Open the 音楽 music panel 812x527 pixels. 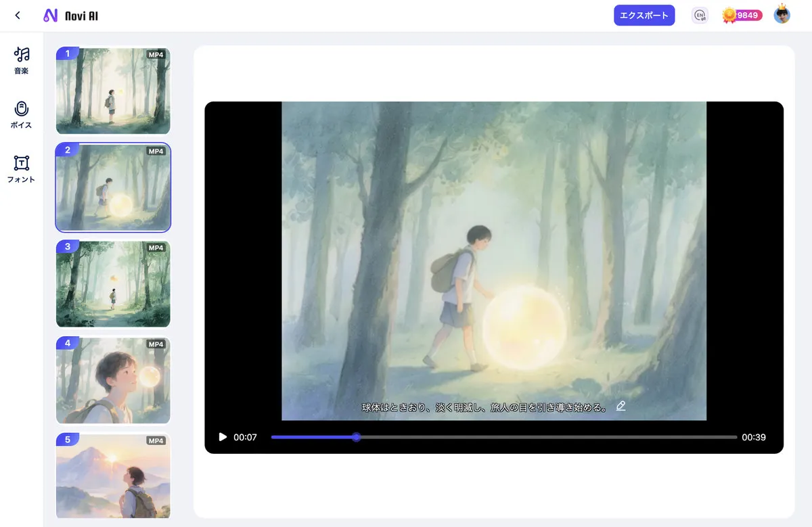pos(22,60)
